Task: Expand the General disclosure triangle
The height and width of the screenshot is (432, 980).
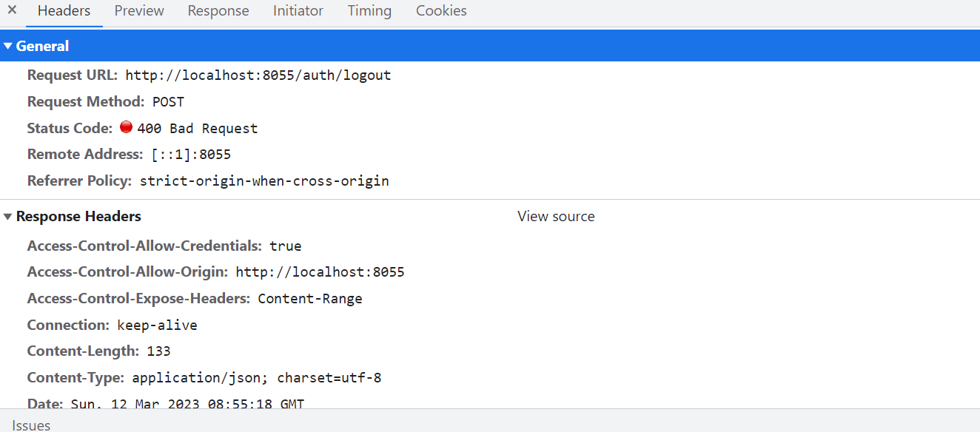Action: [8, 45]
